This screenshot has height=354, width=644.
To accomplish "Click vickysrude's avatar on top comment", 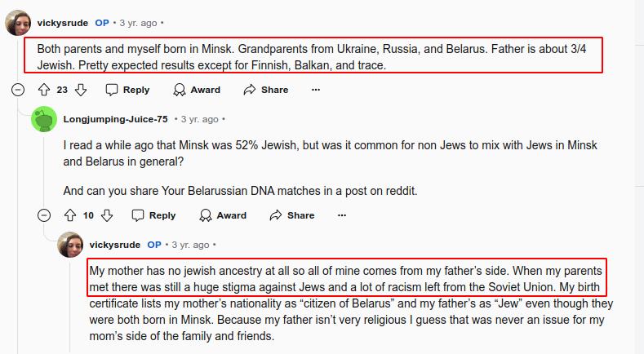I will point(19,23).
